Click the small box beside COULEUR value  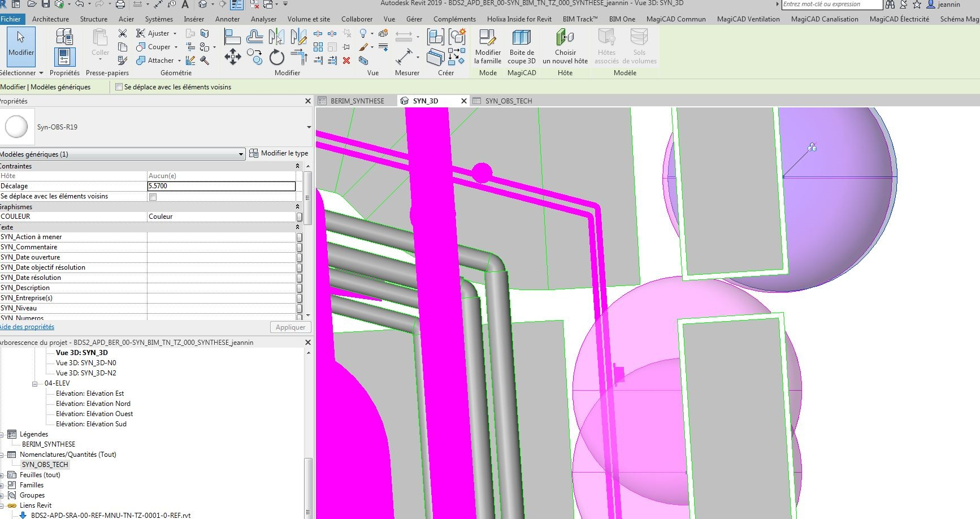[299, 217]
